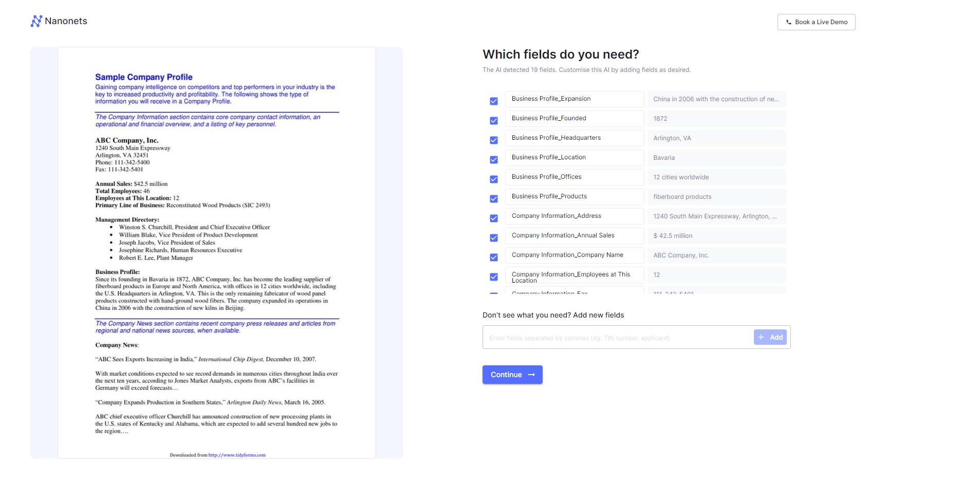Click the plus icon in the Add button

pos(761,338)
